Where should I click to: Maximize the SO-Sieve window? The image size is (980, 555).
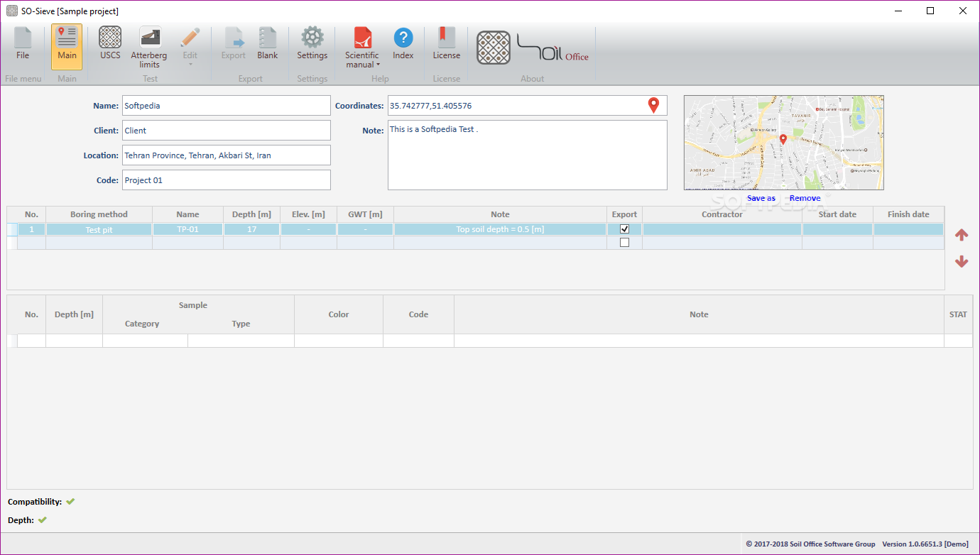930,11
